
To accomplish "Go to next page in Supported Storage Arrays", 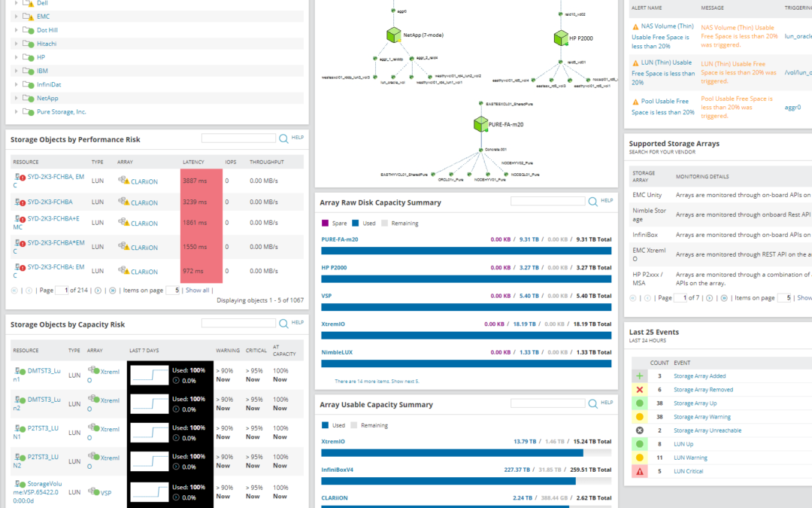I will click(x=710, y=298).
